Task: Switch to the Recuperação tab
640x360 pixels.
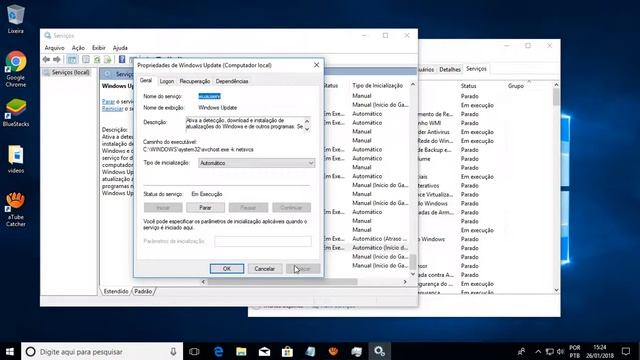Action: (x=195, y=81)
